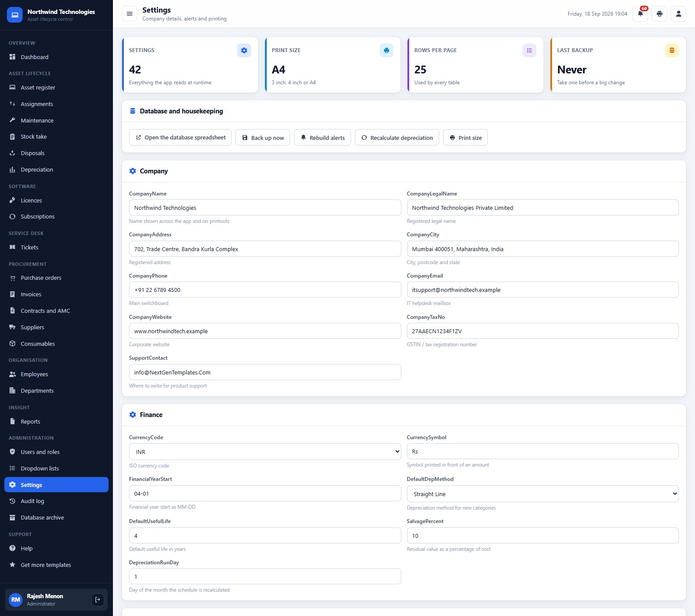Click the logout icon beside Rajesh Menon
The width and height of the screenshot is (695, 616).
[x=98, y=599]
